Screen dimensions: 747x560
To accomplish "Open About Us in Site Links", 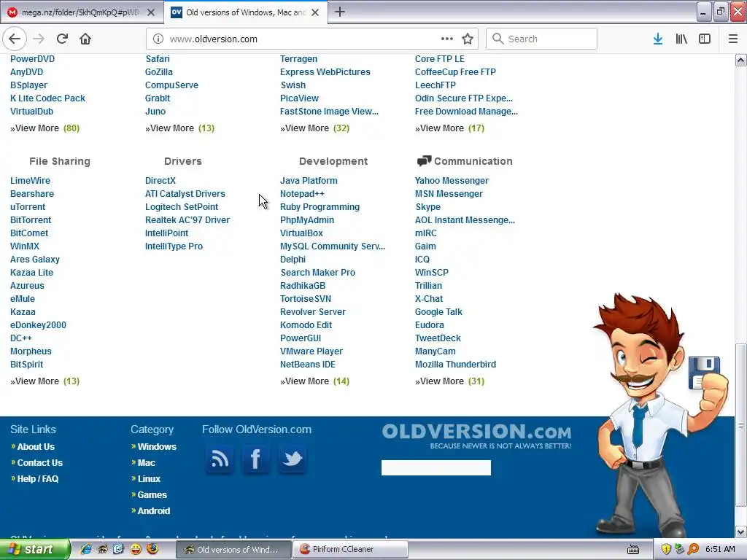I will 36,447.
